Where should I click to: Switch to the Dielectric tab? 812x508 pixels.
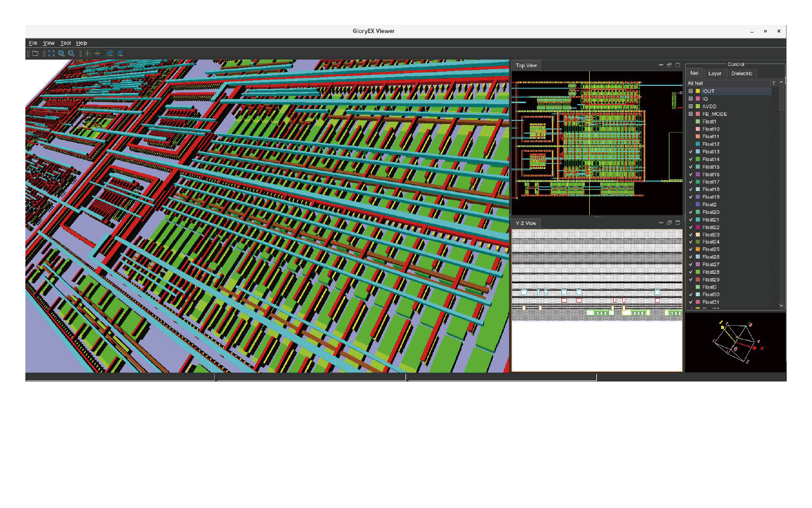click(741, 74)
